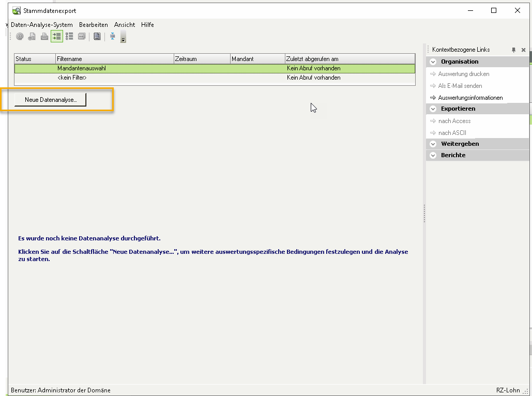
Task: Expand the Weitergeben section
Action: pos(433,144)
